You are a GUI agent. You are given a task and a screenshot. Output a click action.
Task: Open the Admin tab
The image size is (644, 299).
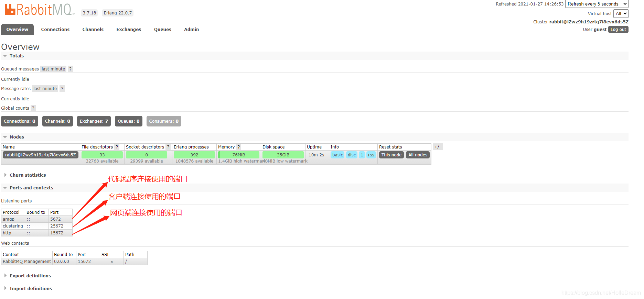(x=192, y=29)
